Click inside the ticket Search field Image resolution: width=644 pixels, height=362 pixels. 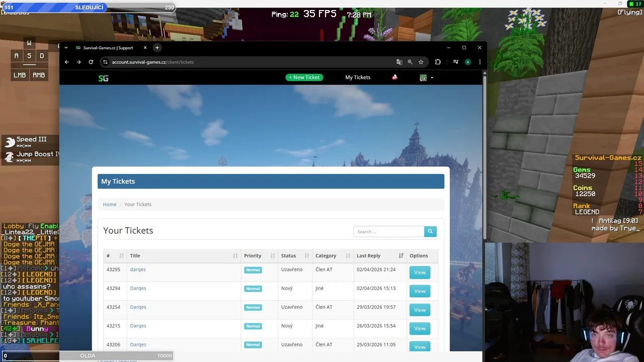pos(388,231)
